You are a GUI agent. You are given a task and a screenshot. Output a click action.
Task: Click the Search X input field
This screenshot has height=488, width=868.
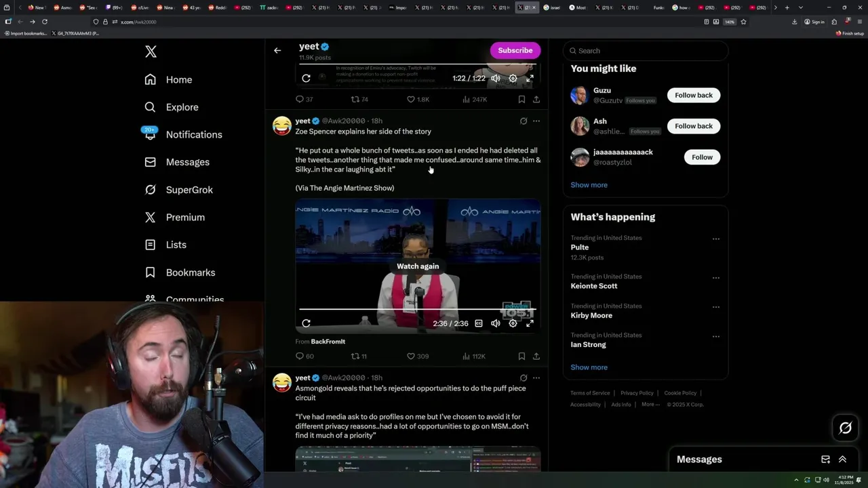click(646, 51)
